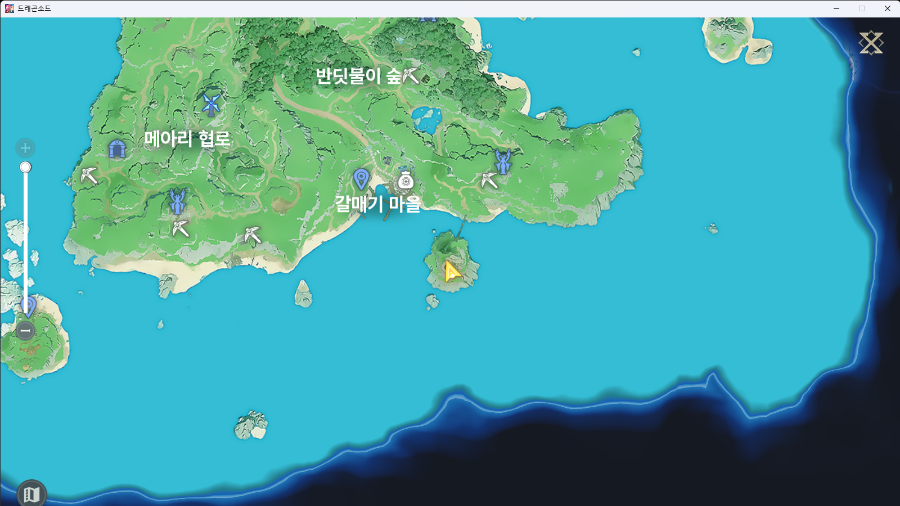Click the zoom slider handle

click(26, 167)
